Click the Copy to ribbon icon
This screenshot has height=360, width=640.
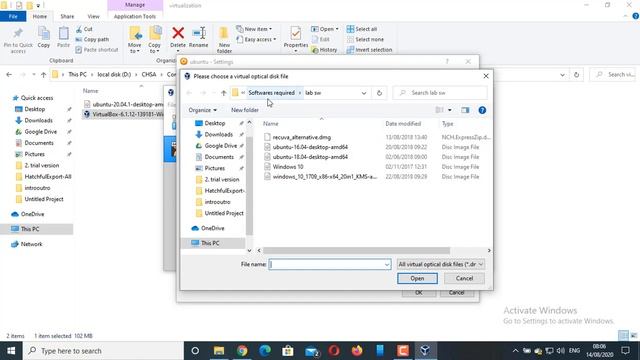point(154,40)
